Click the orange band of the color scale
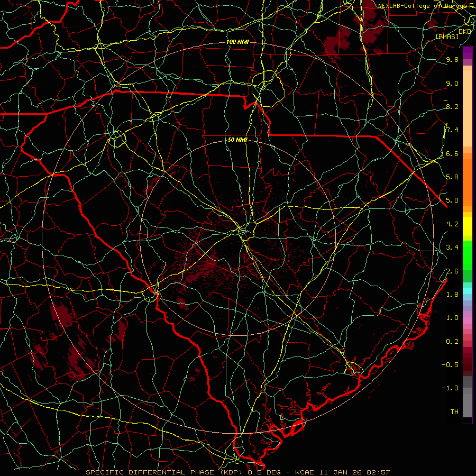 click(x=467, y=182)
